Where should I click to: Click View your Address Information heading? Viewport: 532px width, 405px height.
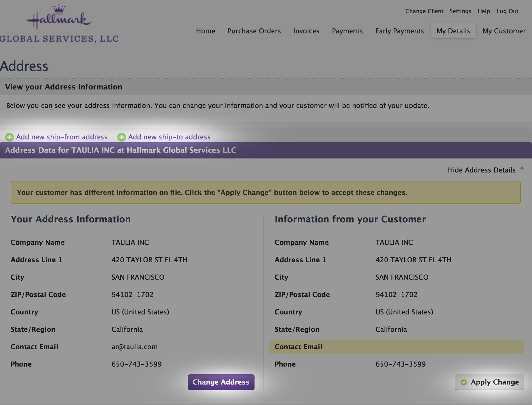tap(64, 87)
